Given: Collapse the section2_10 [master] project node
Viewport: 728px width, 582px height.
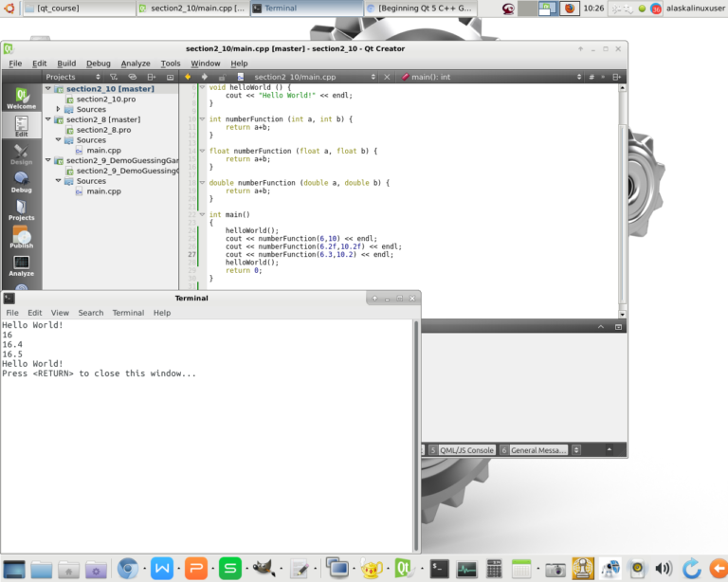Looking at the screenshot, I should click(48, 89).
